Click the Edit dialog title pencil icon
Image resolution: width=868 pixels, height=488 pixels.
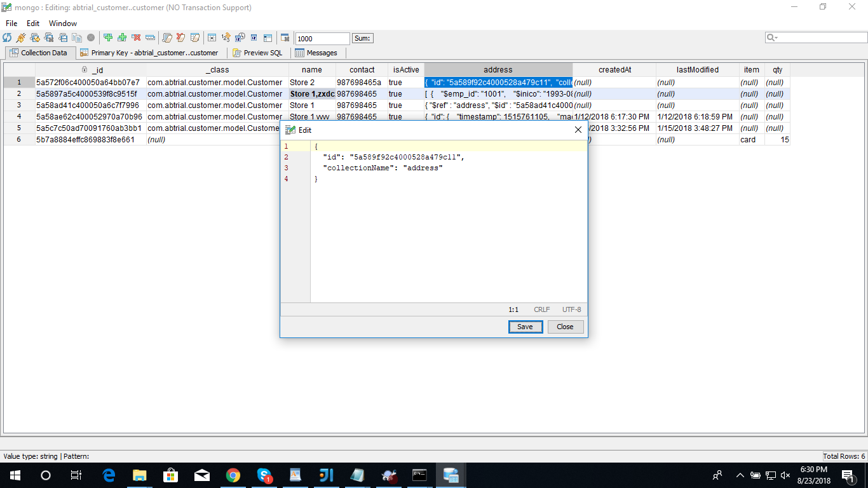pyautogui.click(x=290, y=130)
